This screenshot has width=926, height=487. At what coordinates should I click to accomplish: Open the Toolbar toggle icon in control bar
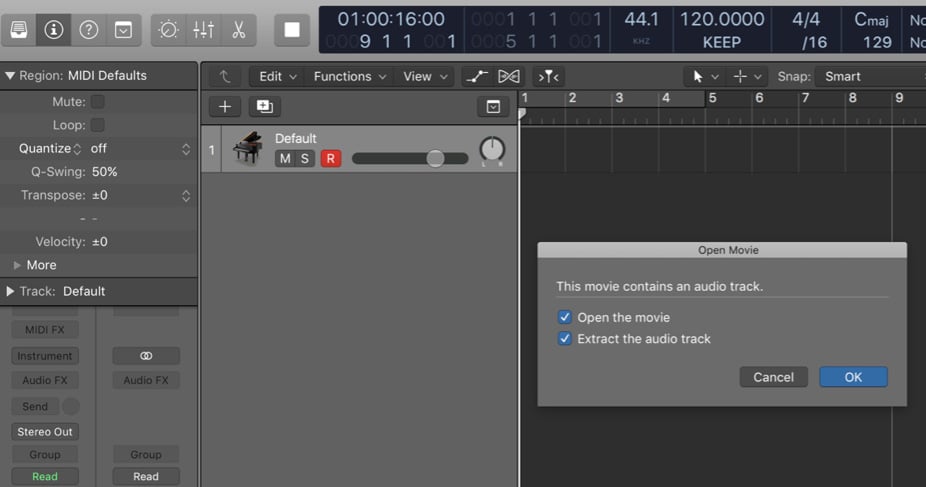click(123, 30)
